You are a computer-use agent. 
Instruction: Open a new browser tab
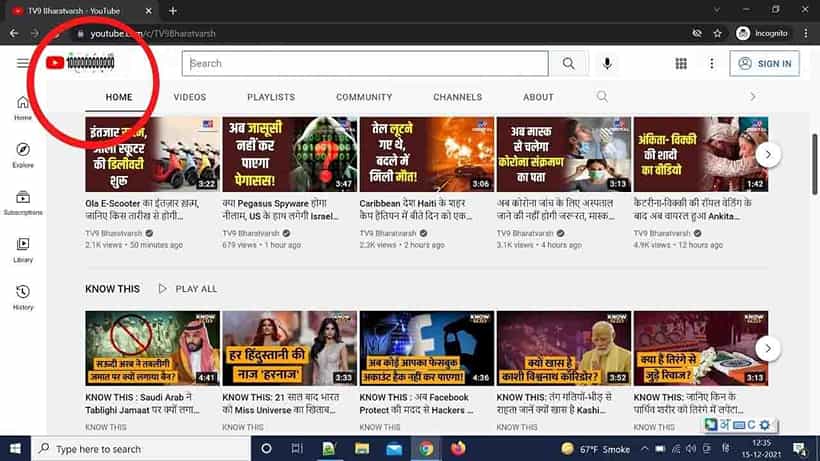click(x=173, y=10)
